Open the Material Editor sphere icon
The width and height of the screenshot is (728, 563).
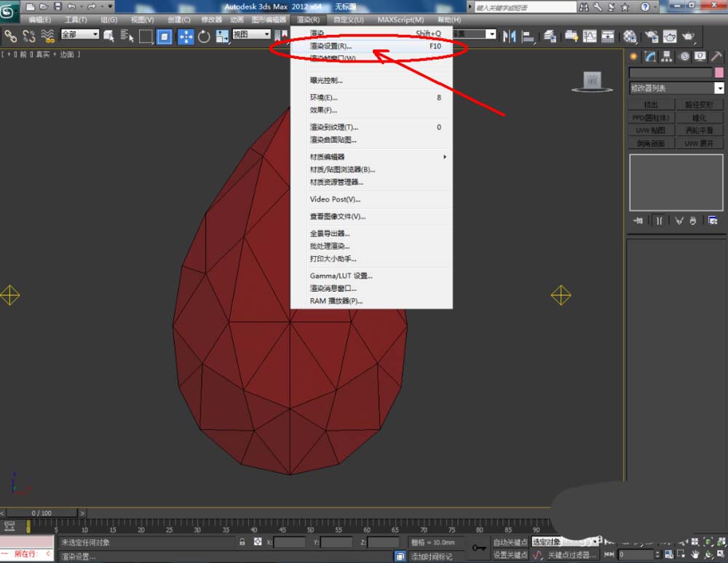click(630, 36)
